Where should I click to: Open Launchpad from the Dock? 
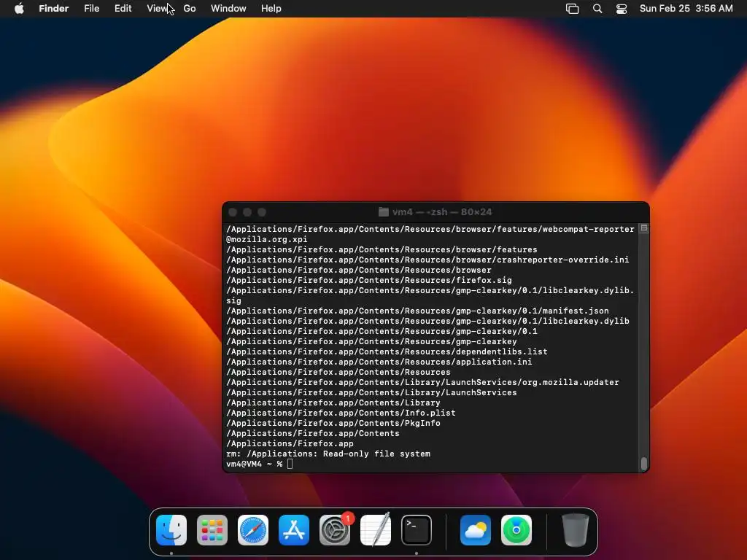pos(212,530)
